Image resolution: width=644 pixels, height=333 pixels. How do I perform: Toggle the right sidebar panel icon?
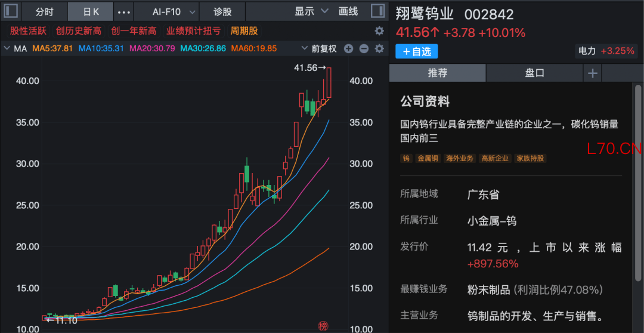(377, 11)
